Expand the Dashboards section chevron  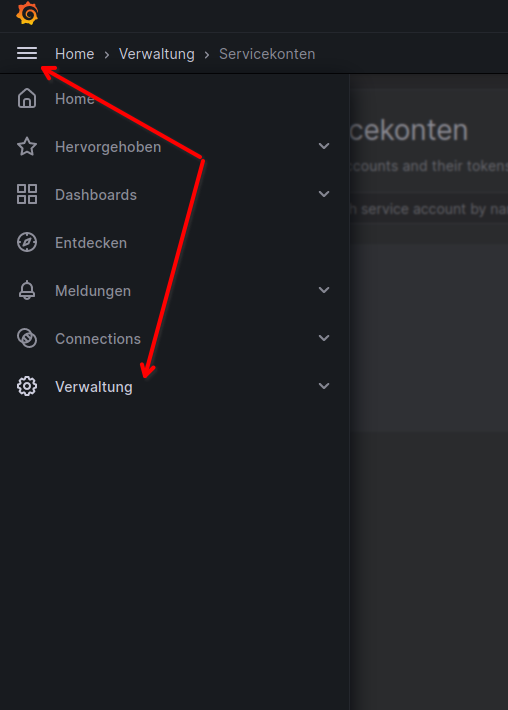(x=324, y=194)
